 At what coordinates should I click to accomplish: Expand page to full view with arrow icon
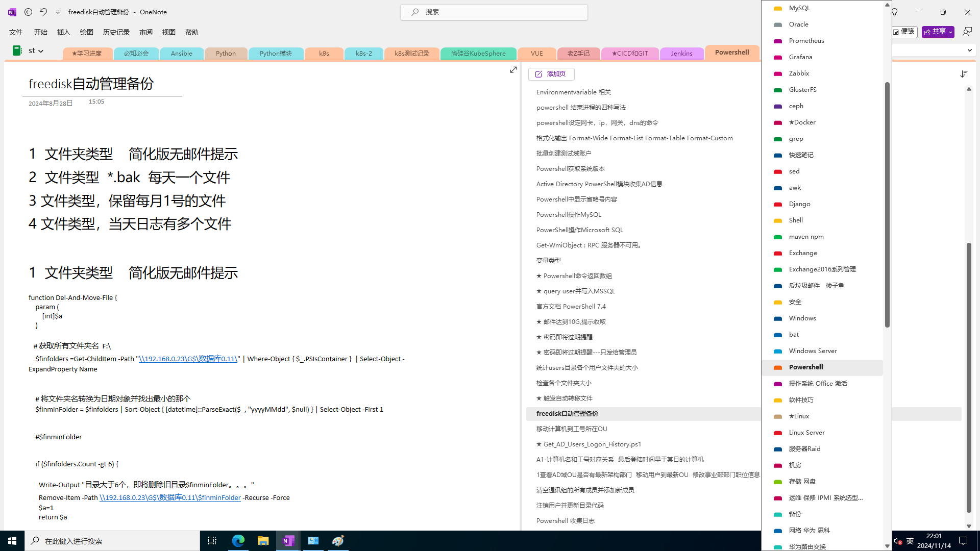click(513, 70)
